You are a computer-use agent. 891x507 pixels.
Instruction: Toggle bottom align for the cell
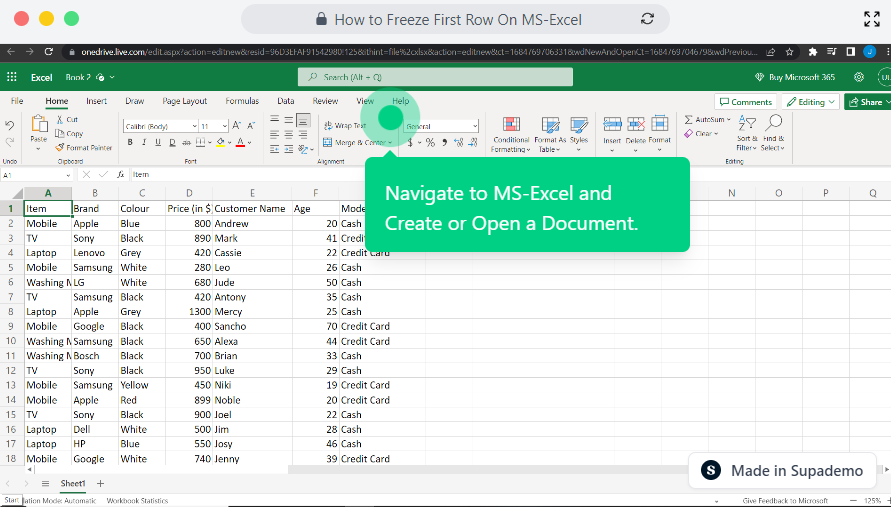[x=303, y=120]
